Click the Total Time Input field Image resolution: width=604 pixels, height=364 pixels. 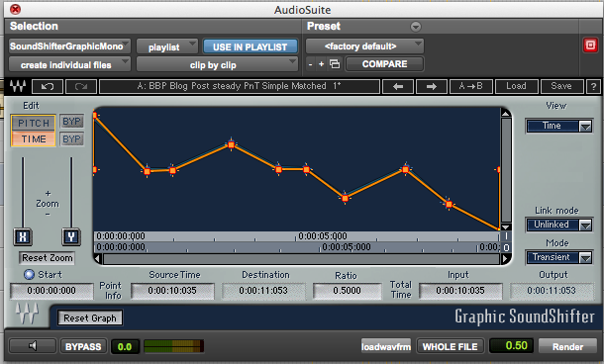[460, 291]
